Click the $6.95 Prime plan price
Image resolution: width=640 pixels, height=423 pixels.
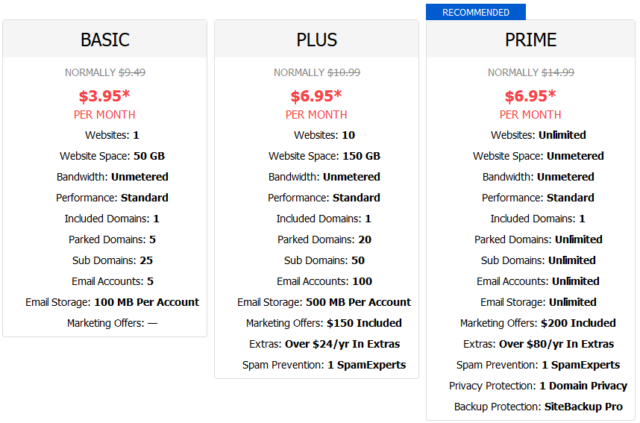coord(531,96)
